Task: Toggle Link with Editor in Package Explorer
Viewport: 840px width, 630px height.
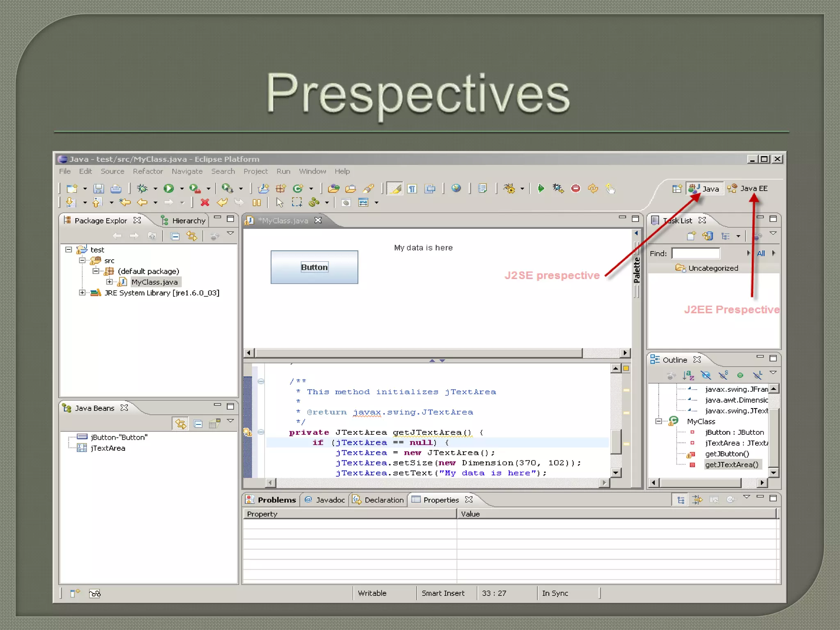Action: point(192,236)
